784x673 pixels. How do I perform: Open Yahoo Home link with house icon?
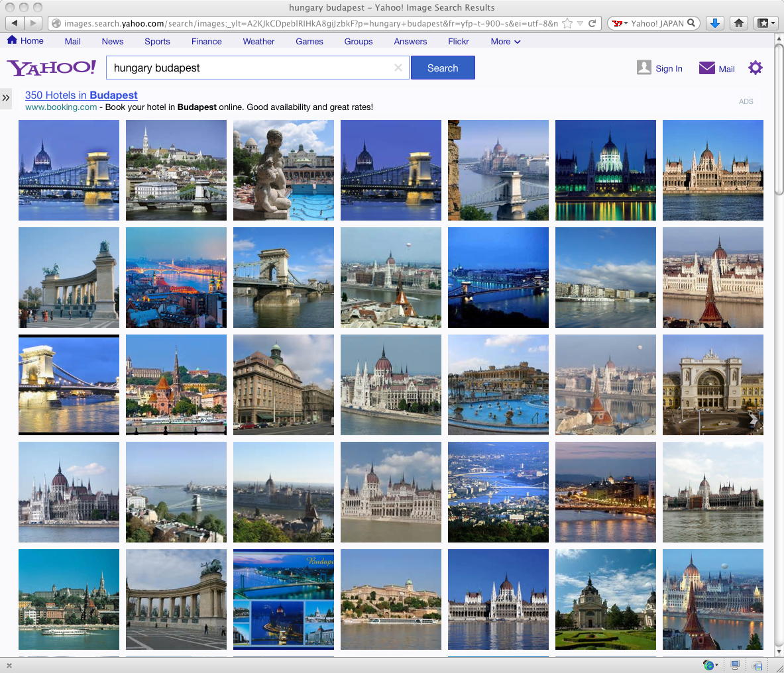(x=25, y=40)
